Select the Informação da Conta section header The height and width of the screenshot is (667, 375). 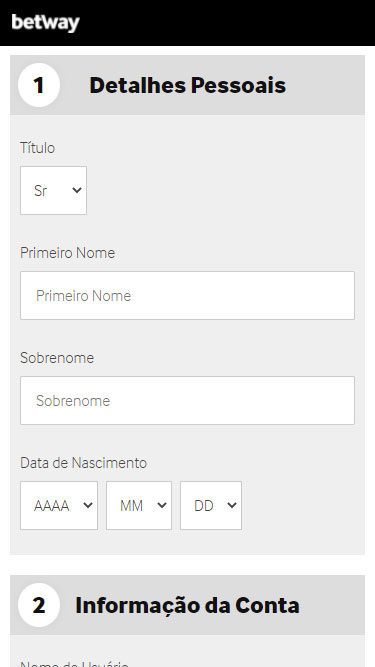[x=188, y=605]
